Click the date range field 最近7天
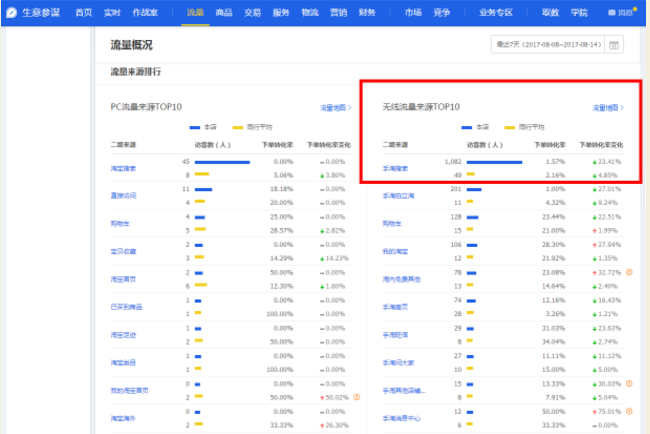The image size is (650, 434). click(x=548, y=45)
